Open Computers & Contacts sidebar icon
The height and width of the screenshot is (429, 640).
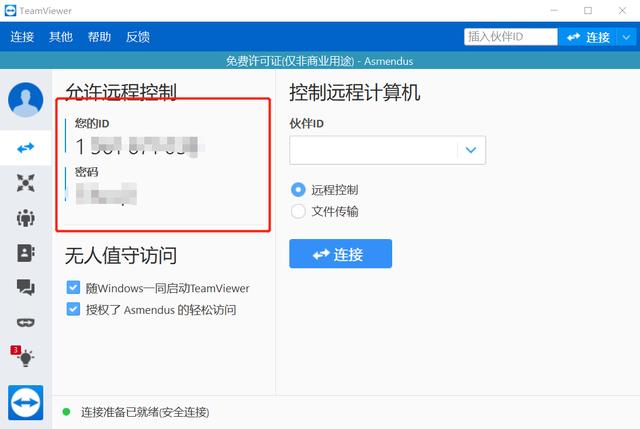point(26,253)
